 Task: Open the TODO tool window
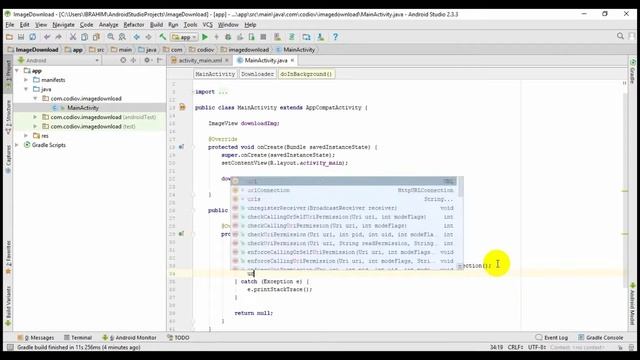coord(178,338)
